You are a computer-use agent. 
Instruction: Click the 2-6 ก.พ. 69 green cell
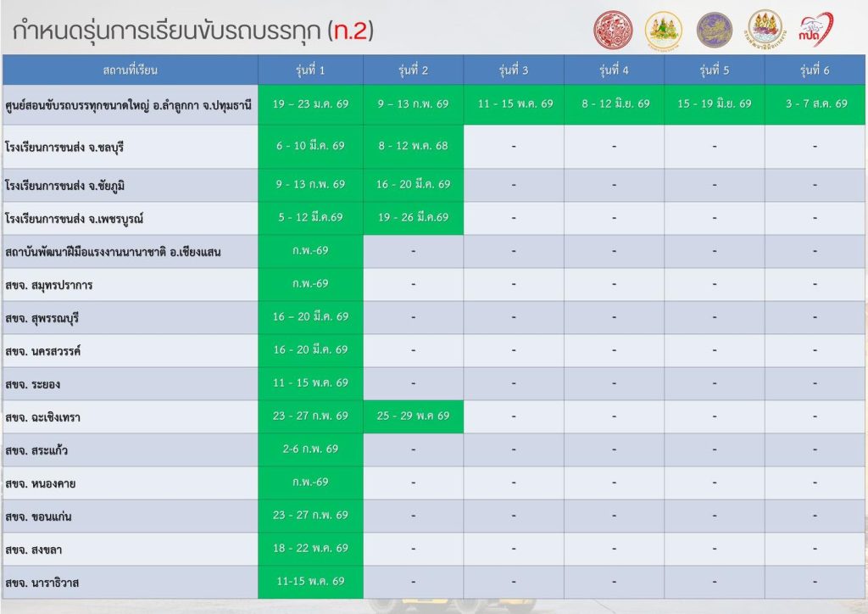(x=311, y=449)
